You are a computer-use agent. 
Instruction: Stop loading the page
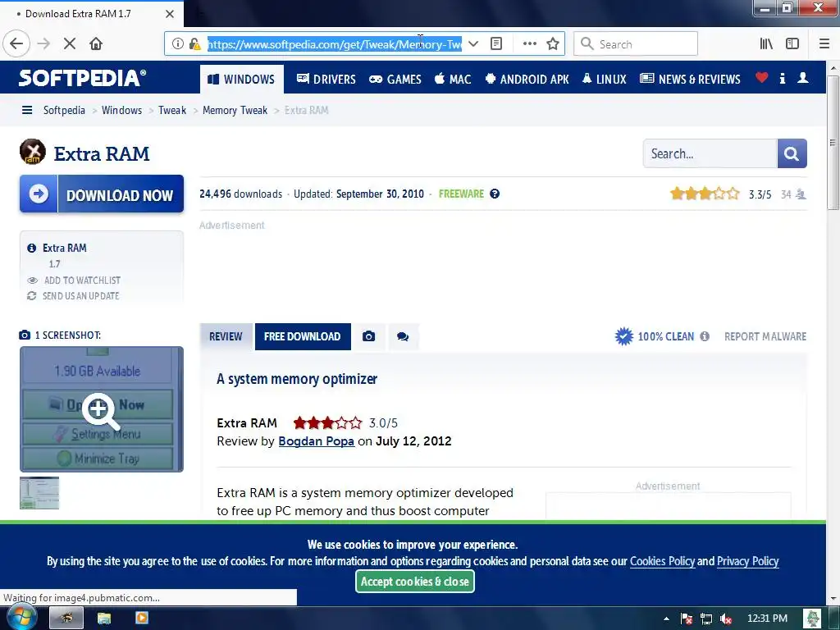[69, 43]
